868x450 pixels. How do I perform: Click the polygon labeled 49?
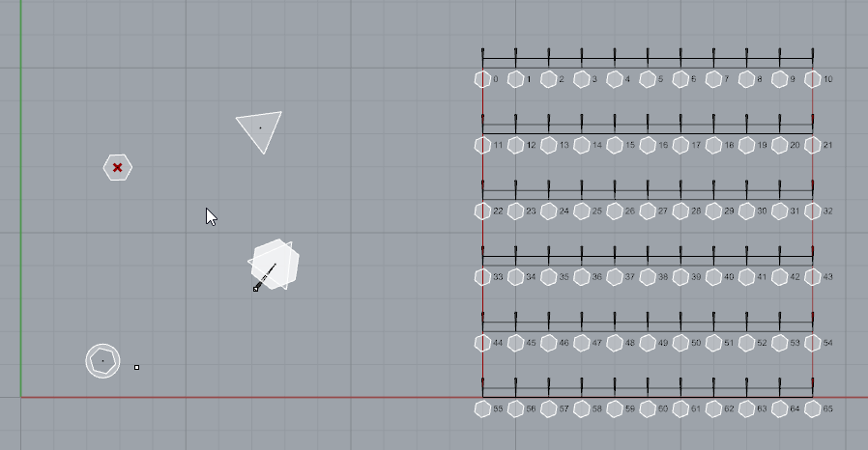coord(648,343)
